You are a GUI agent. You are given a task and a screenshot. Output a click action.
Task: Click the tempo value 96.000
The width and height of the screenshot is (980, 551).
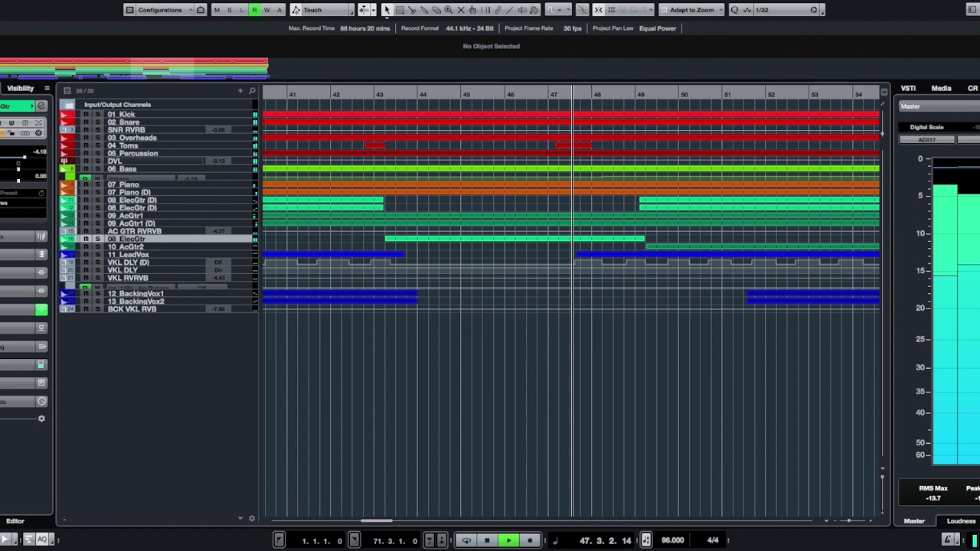672,540
